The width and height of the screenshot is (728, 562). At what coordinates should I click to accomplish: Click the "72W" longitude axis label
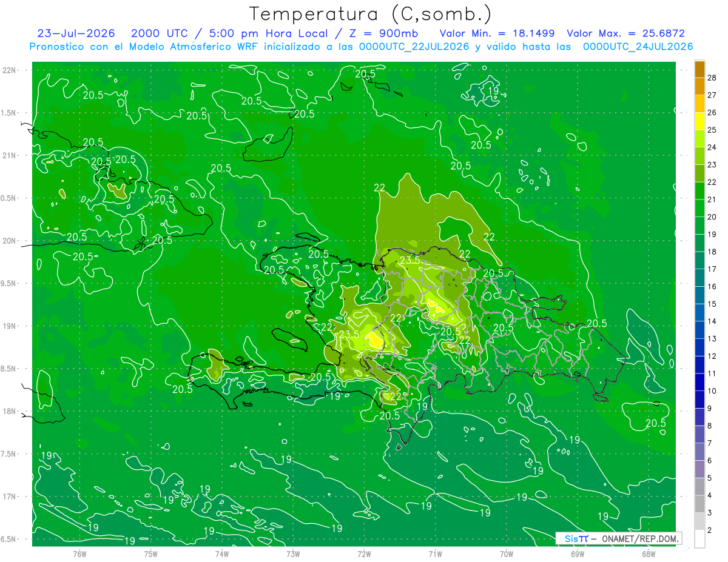pyautogui.click(x=364, y=554)
